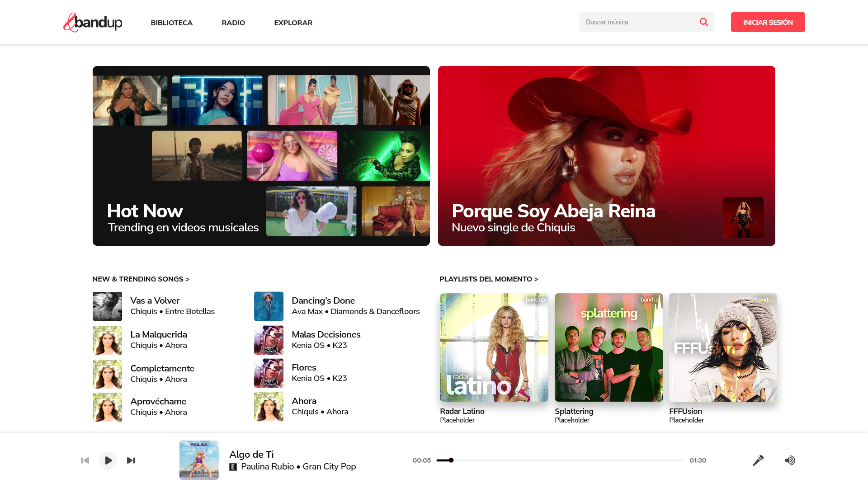This screenshot has width=868, height=488.
Task: Open lyrics with the microphone icon
Action: (x=758, y=460)
